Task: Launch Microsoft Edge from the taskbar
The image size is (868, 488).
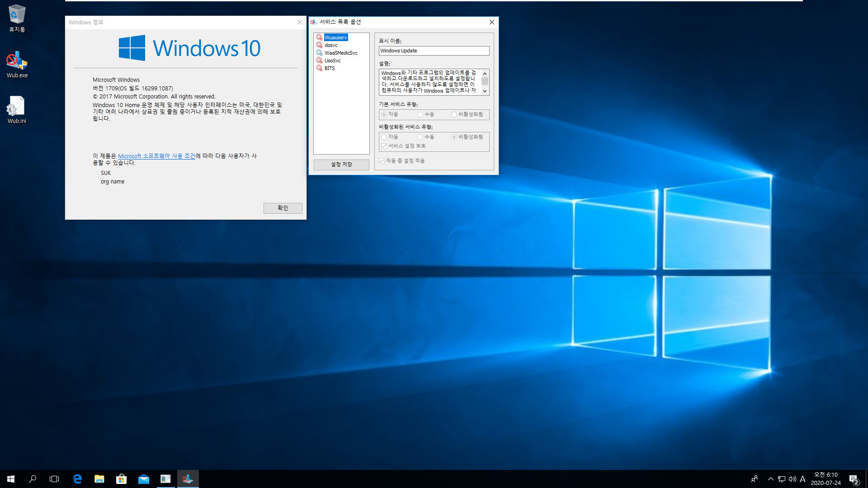Action: tap(77, 479)
